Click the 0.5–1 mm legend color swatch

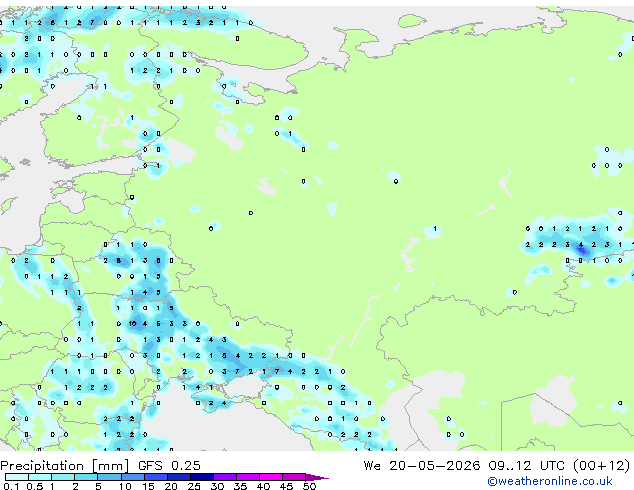coord(40,477)
